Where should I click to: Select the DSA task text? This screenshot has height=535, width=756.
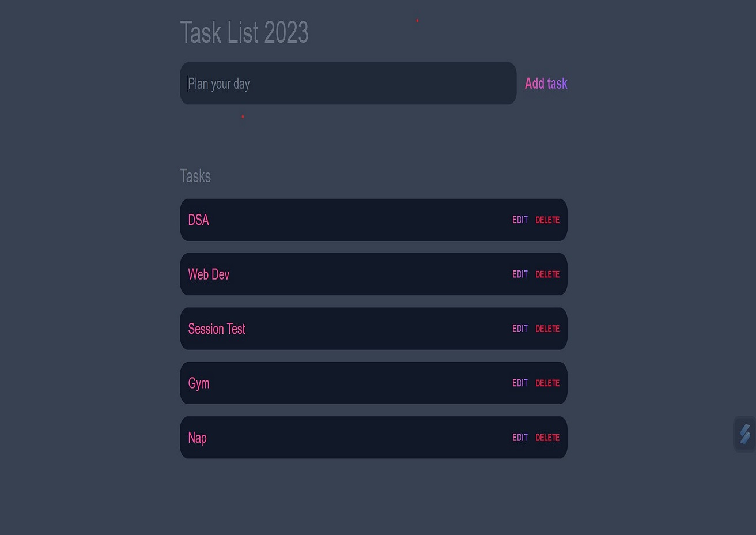point(198,220)
